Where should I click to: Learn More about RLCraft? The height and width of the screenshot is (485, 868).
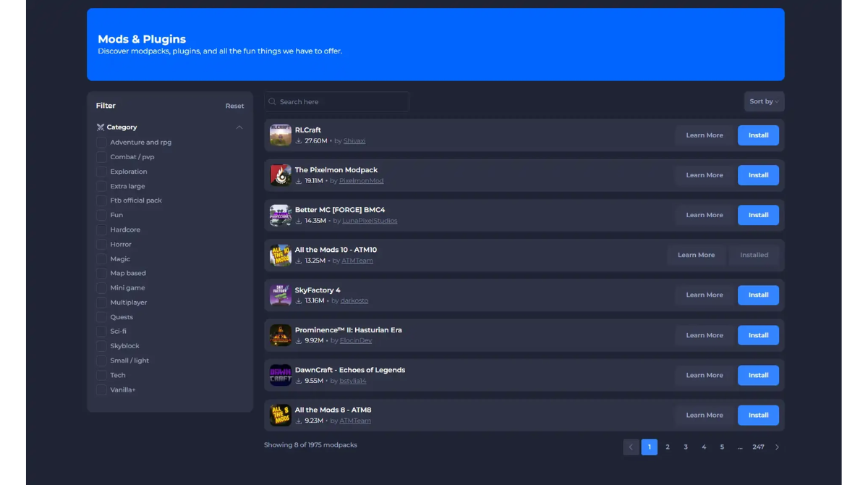coord(705,135)
